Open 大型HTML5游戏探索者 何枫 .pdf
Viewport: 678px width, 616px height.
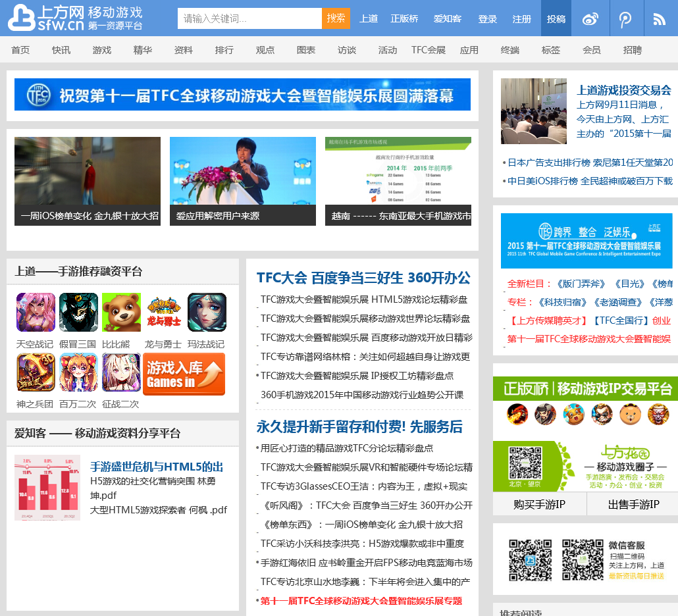point(158,509)
